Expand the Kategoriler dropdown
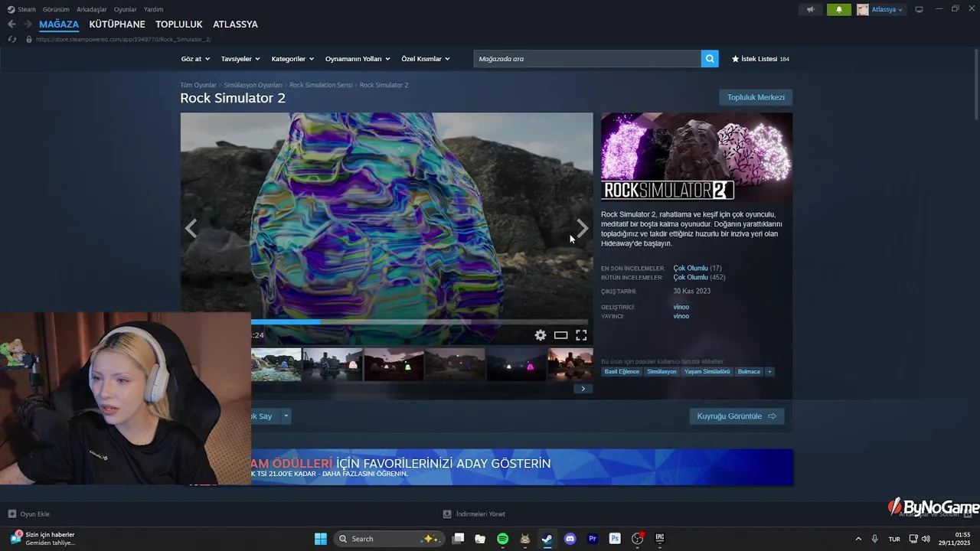Screen dimensions: 980x551 (x=292, y=59)
